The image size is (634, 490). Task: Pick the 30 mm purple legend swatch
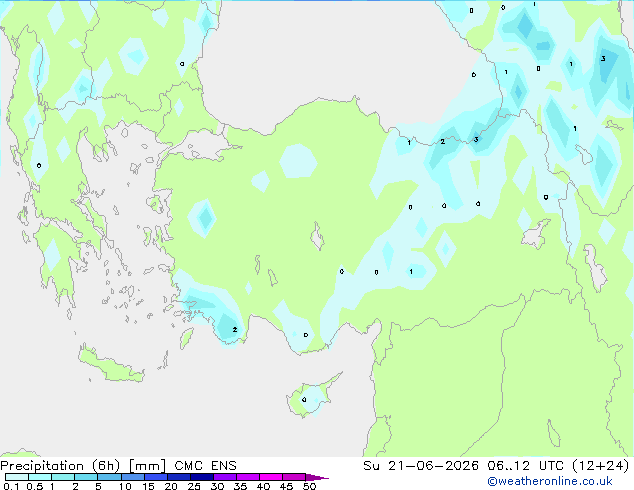click(x=225, y=477)
